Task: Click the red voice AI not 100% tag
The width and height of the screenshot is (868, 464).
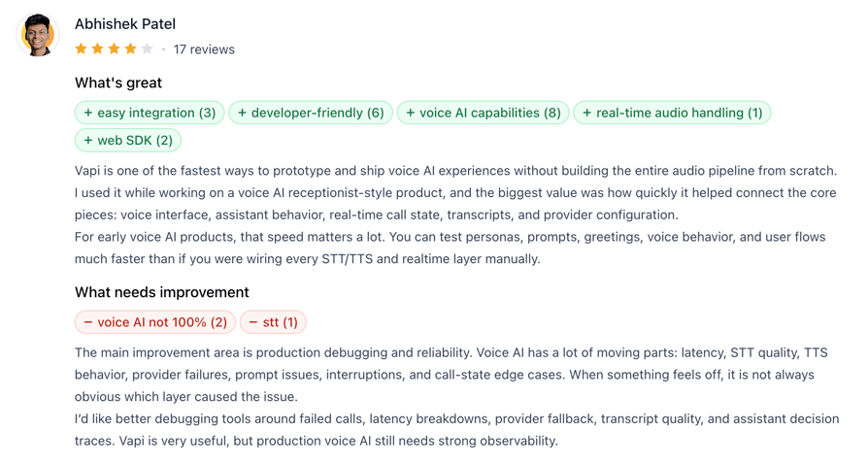Action: (x=155, y=322)
